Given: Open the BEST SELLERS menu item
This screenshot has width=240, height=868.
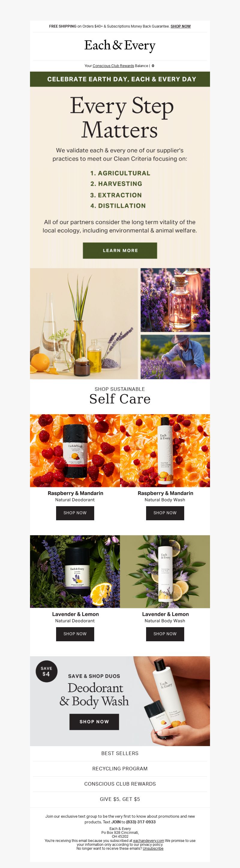Looking at the screenshot, I should pyautogui.click(x=120, y=754).
